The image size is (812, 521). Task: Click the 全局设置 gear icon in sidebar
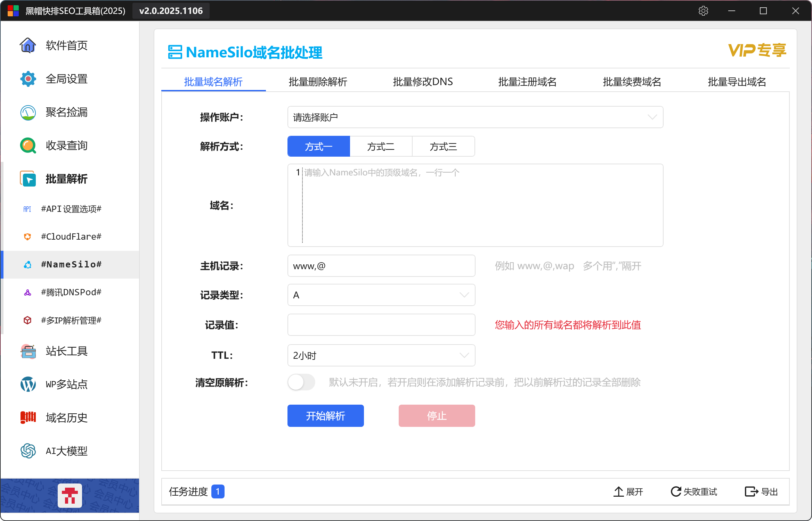[28, 79]
